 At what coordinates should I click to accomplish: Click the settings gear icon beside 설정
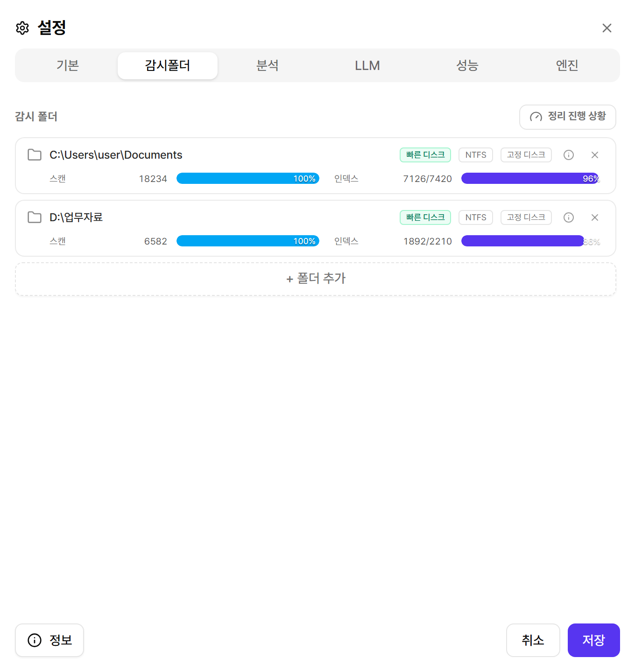click(22, 28)
